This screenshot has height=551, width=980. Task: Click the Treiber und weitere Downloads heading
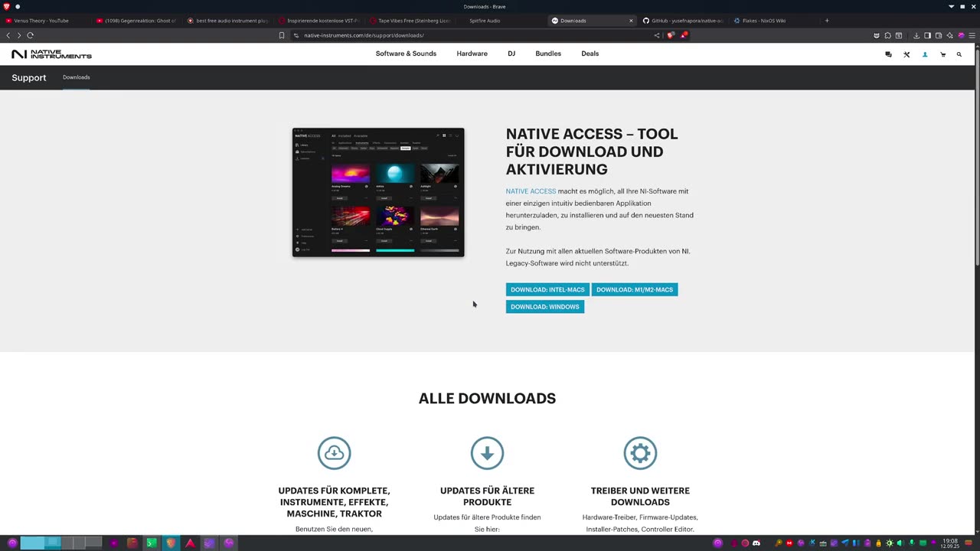[x=640, y=496]
